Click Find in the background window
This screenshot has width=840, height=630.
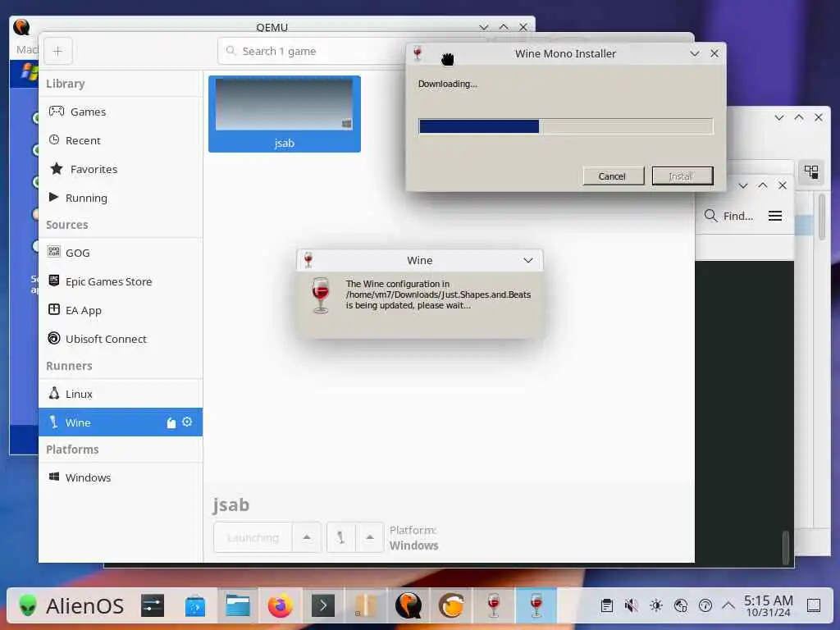point(728,216)
